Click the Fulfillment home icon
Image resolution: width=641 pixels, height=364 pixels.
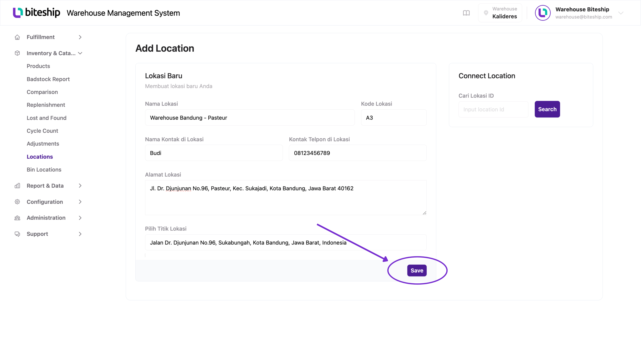pyautogui.click(x=17, y=37)
